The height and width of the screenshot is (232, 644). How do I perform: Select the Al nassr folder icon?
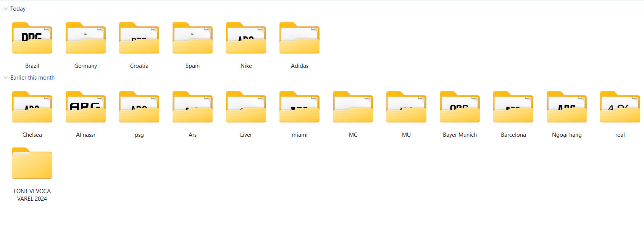coord(86,107)
